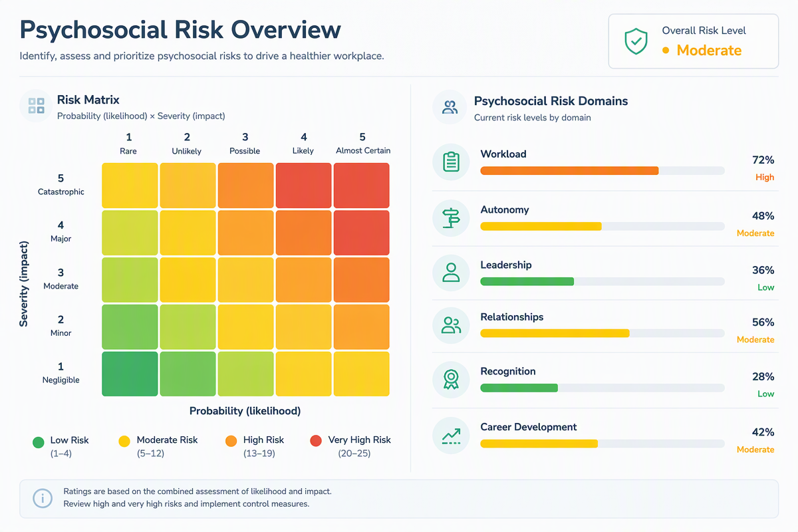Click the red Very High Risk legend dot
The width and height of the screenshot is (798, 532).
(x=316, y=440)
